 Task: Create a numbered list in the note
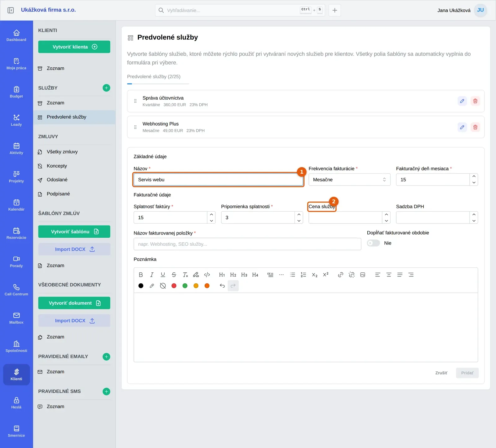pos(303,275)
